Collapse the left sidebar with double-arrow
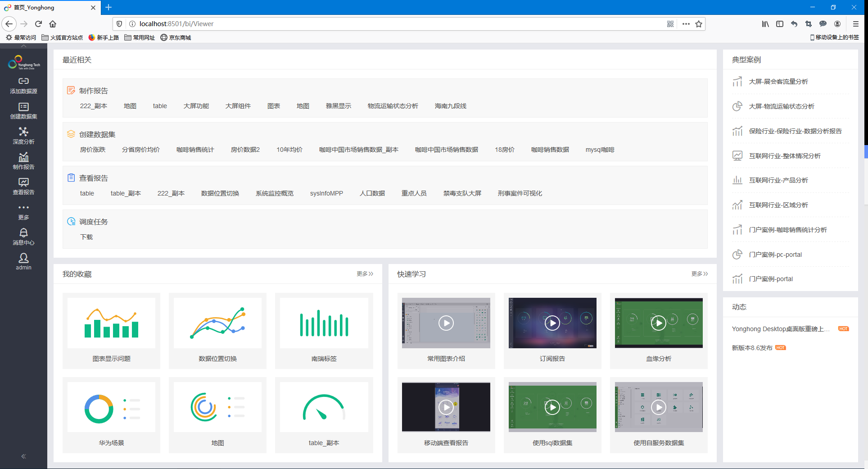The image size is (868, 469). [23, 456]
